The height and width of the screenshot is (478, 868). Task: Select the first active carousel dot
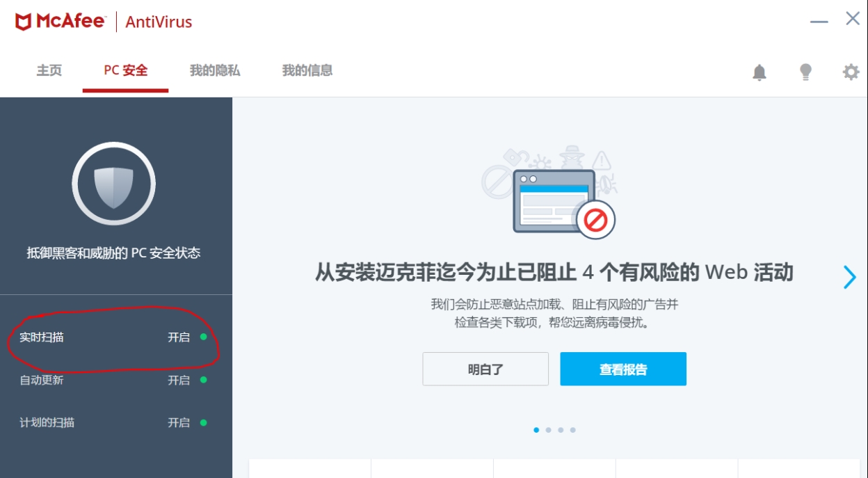(536, 430)
